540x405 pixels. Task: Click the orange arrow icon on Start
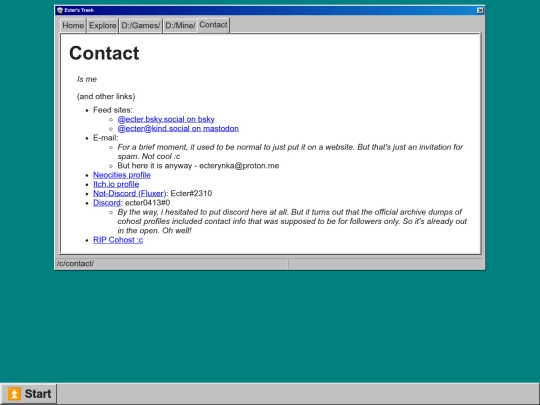tap(14, 394)
